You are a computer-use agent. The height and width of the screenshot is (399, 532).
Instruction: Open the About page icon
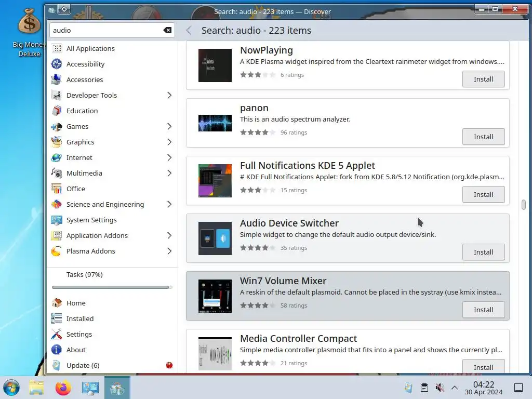point(57,350)
